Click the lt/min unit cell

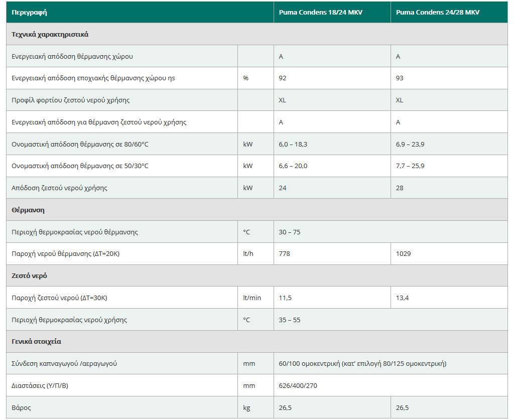pyautogui.click(x=252, y=298)
